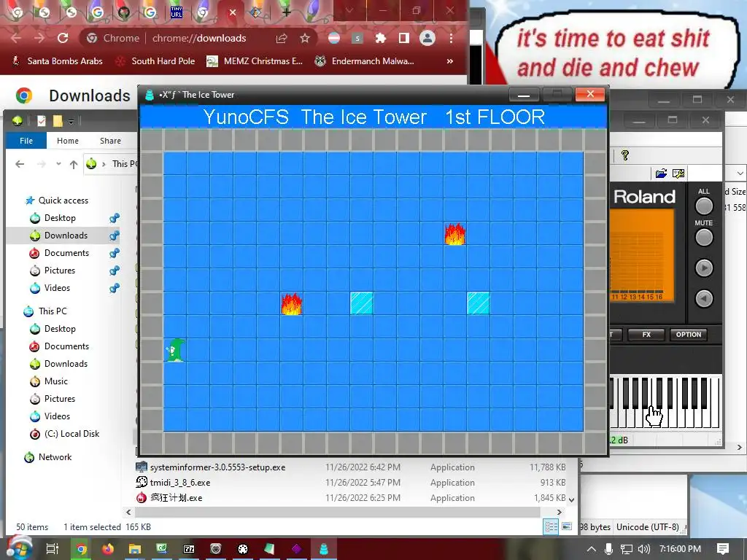Open Task View from the taskbar
The width and height of the screenshot is (747, 560).
(52, 549)
